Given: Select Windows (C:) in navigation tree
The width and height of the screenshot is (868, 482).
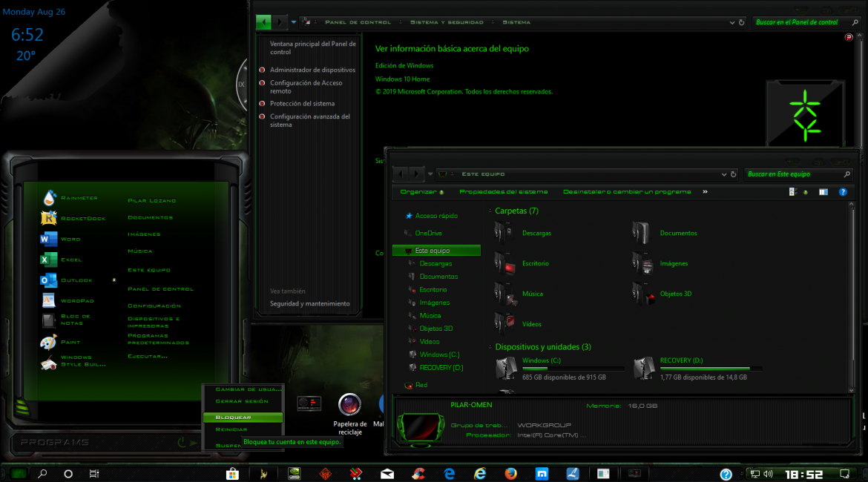Looking at the screenshot, I should (439, 354).
